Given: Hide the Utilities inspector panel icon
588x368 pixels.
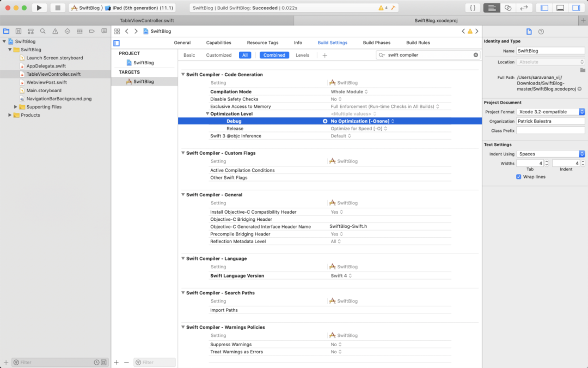Looking at the screenshot, I should point(577,8).
